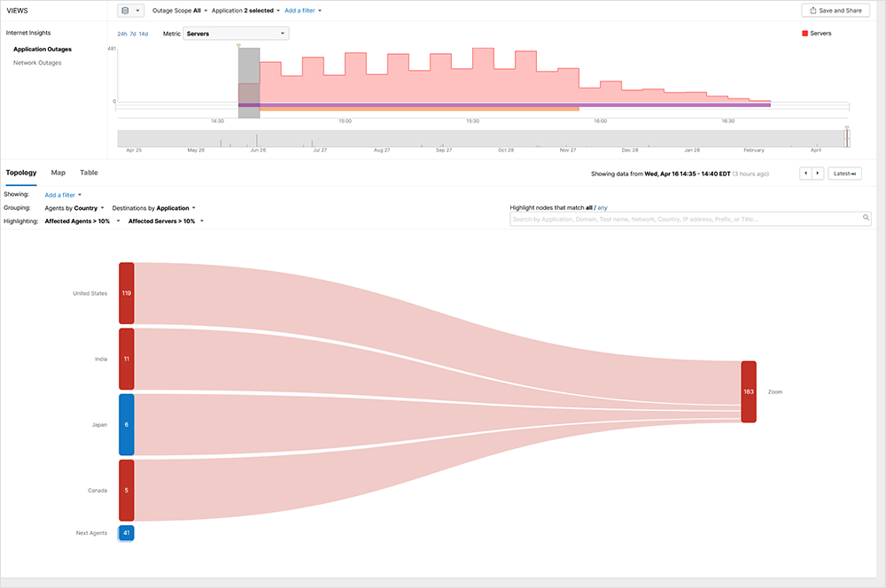886x588 pixels.
Task: Jump to Latest data
Action: click(x=846, y=174)
